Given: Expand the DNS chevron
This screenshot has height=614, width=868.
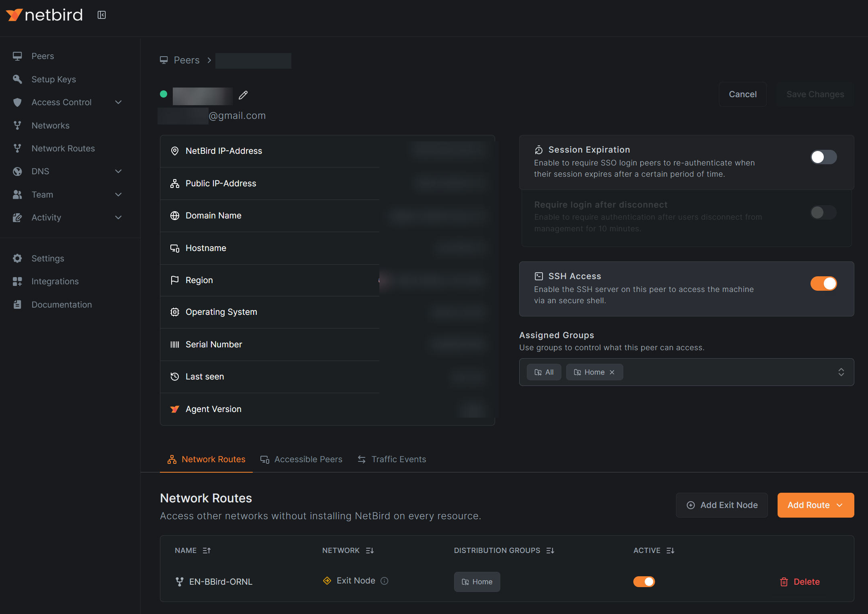Looking at the screenshot, I should click(x=118, y=171).
